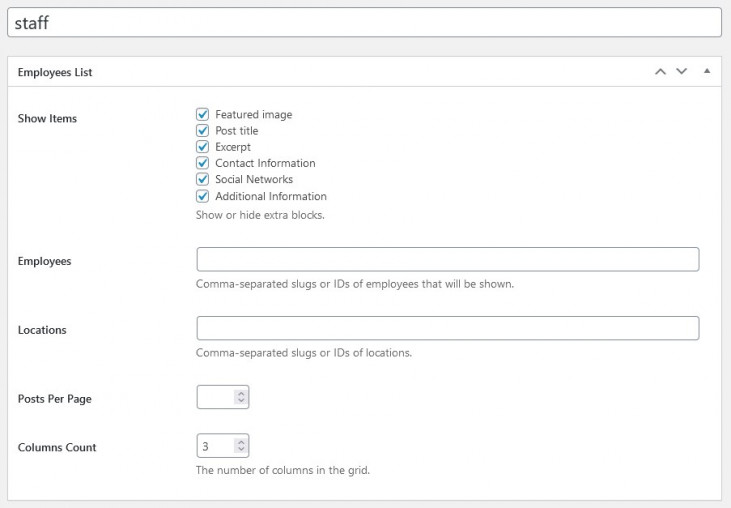Focus the Locations input field

(x=447, y=329)
